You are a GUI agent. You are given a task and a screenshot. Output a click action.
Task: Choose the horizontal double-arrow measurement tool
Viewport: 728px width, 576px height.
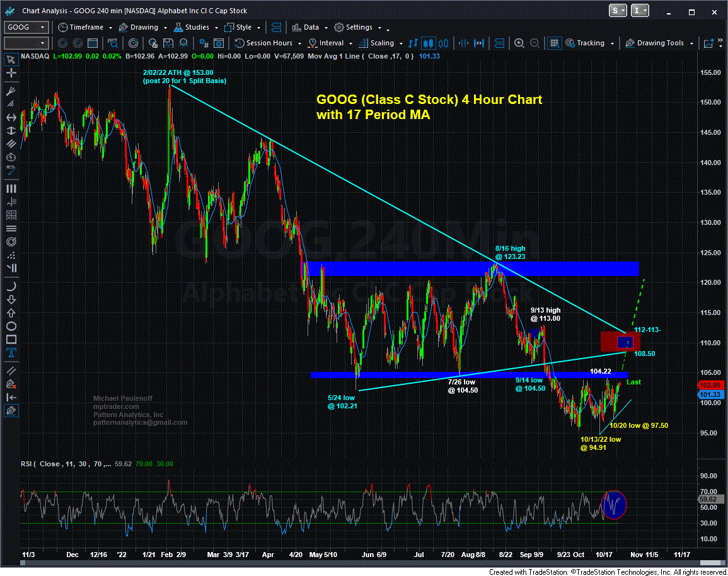(x=11, y=117)
